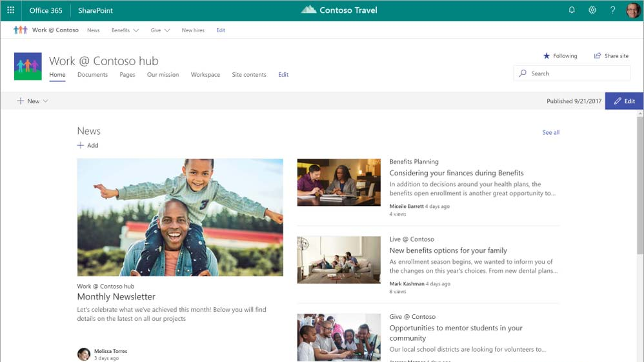Click the Work @ Contoso hub site logo

[x=28, y=66]
